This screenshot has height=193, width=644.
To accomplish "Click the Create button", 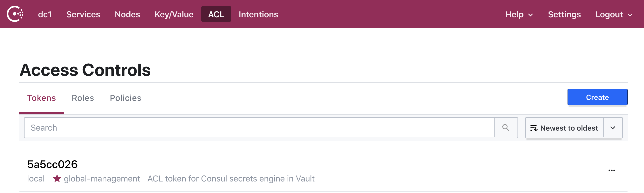I will coord(597,97).
